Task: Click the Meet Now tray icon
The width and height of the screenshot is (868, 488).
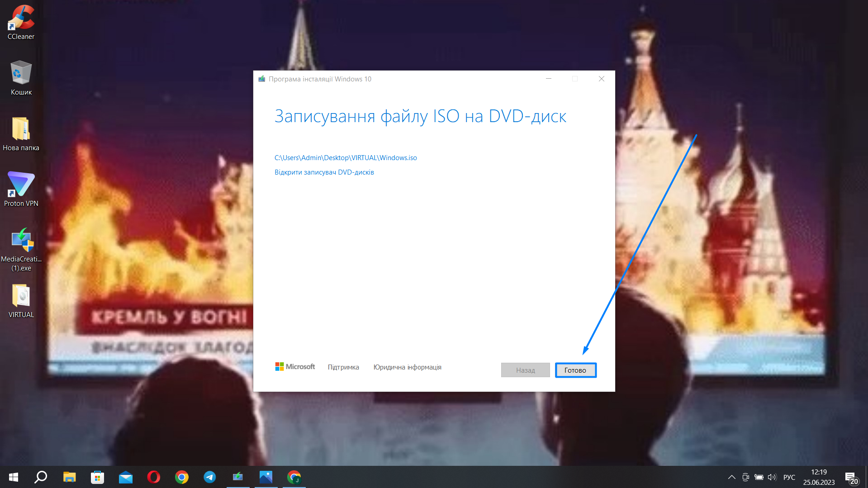Action: (x=745, y=477)
